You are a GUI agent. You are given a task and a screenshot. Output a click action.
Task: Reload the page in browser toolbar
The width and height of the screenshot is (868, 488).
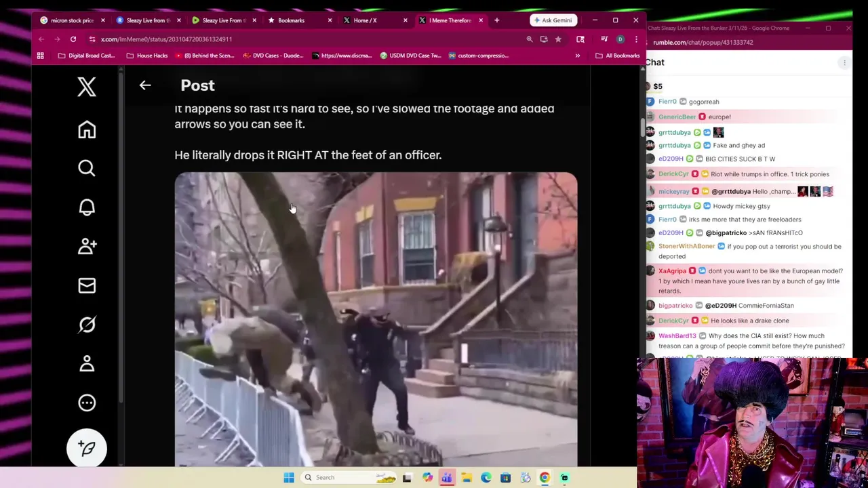[x=73, y=39]
